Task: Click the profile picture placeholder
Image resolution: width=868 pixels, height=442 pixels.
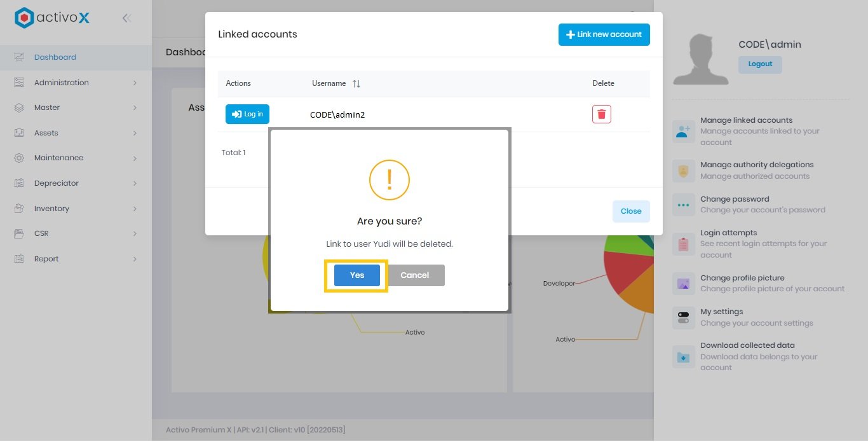Action: click(x=701, y=57)
